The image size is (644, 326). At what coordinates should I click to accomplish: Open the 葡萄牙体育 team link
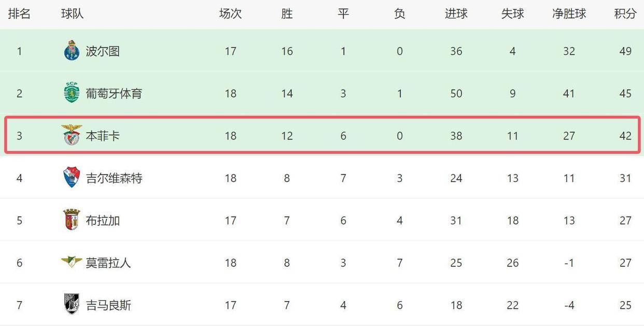point(114,94)
